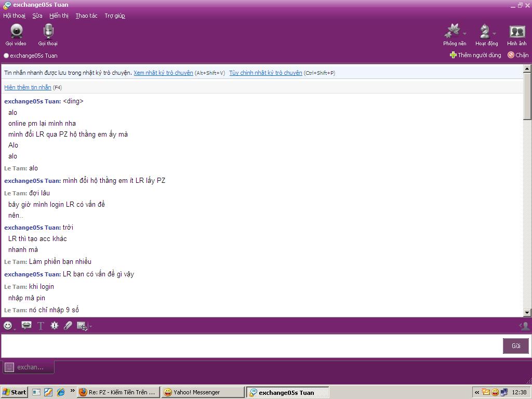Select the exchan... conversation tab
Image resolution: width=532 pixels, height=399 pixels.
pos(29,367)
